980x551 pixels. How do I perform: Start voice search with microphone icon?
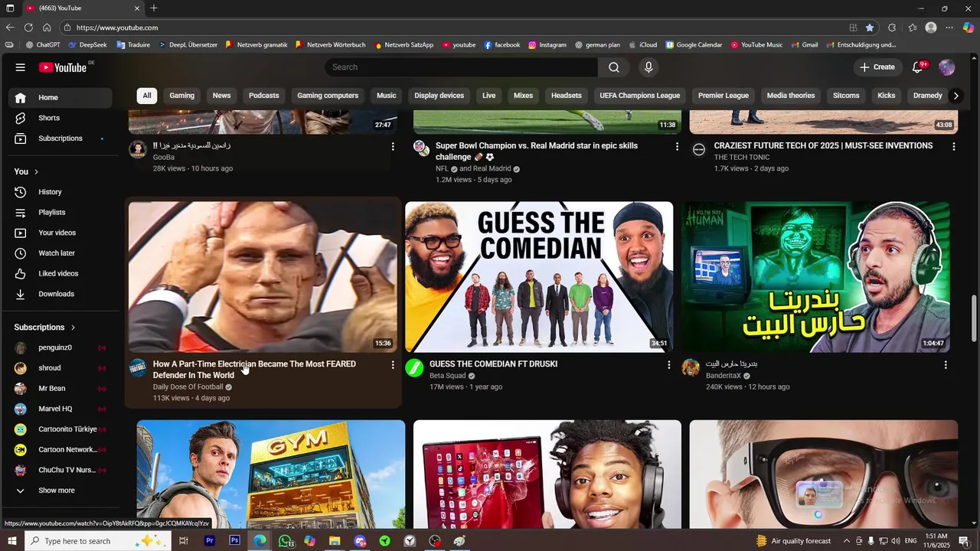648,67
